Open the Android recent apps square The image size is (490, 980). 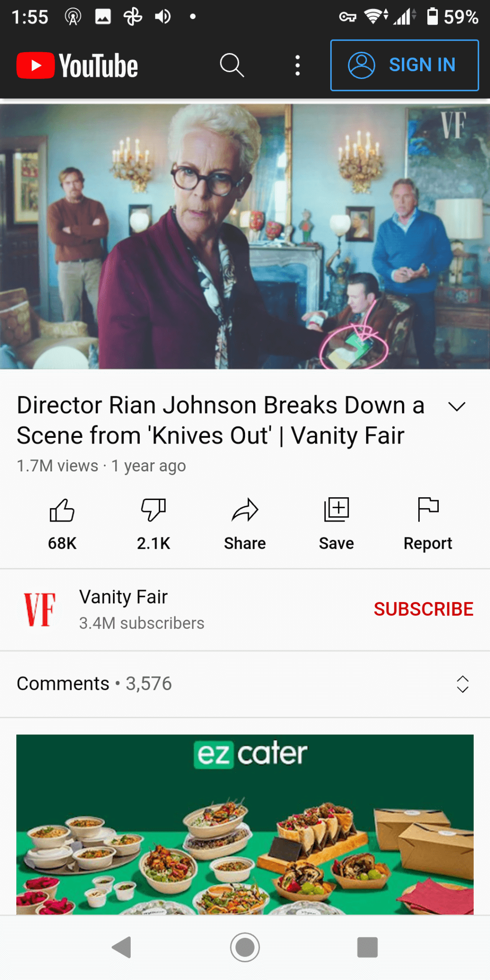click(x=367, y=947)
